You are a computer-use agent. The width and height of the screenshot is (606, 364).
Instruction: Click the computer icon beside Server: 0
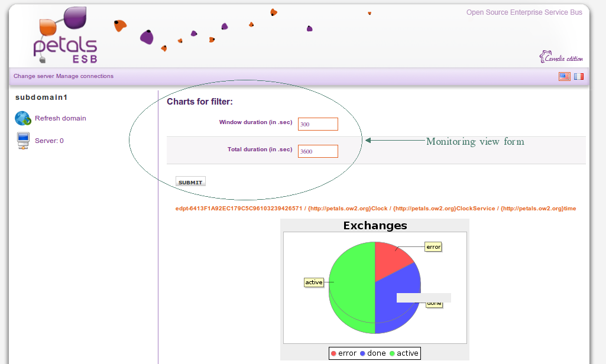click(x=23, y=141)
